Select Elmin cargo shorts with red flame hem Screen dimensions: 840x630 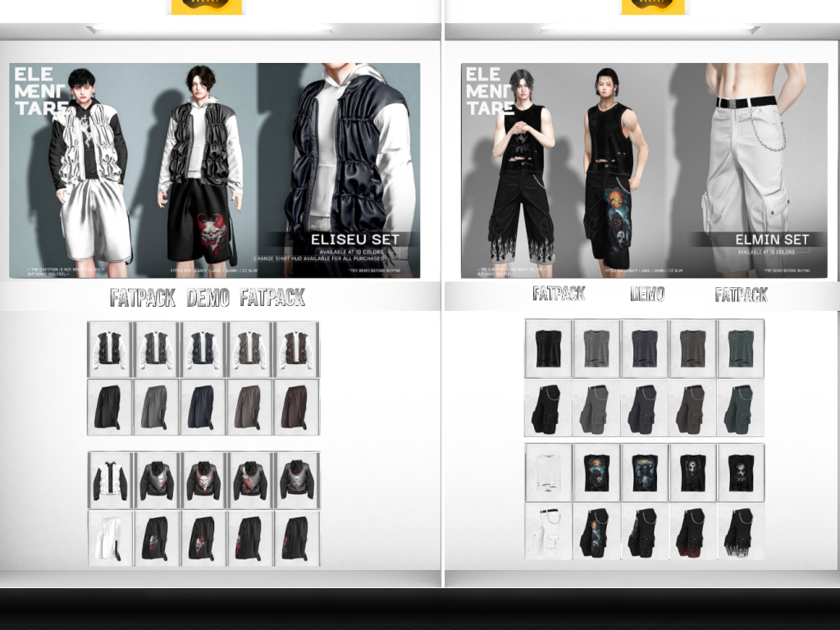click(x=693, y=532)
